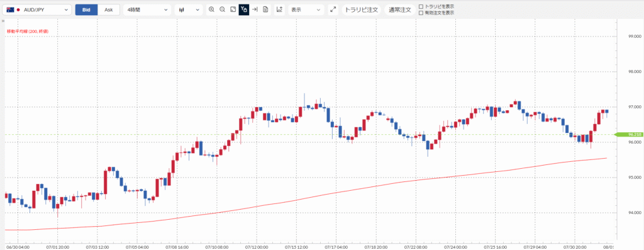The width and height of the screenshot is (644, 250).
Task: Click the 07/10 08:00 time axis label
Action: tap(217, 247)
